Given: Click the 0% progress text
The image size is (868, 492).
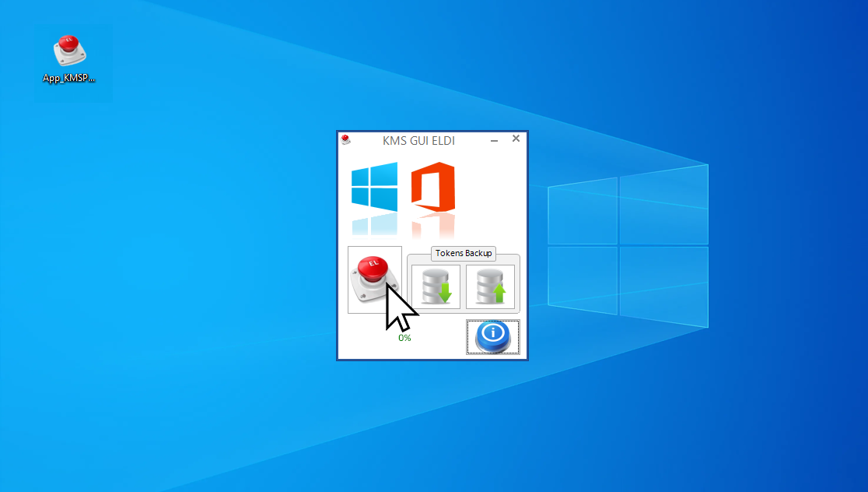Looking at the screenshot, I should click(x=404, y=338).
